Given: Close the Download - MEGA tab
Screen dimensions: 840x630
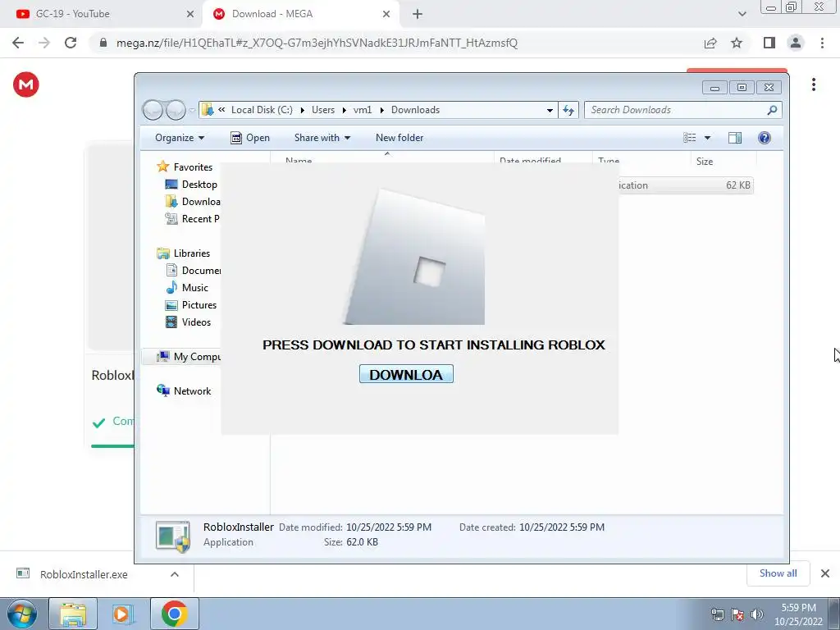Looking at the screenshot, I should point(386,15).
